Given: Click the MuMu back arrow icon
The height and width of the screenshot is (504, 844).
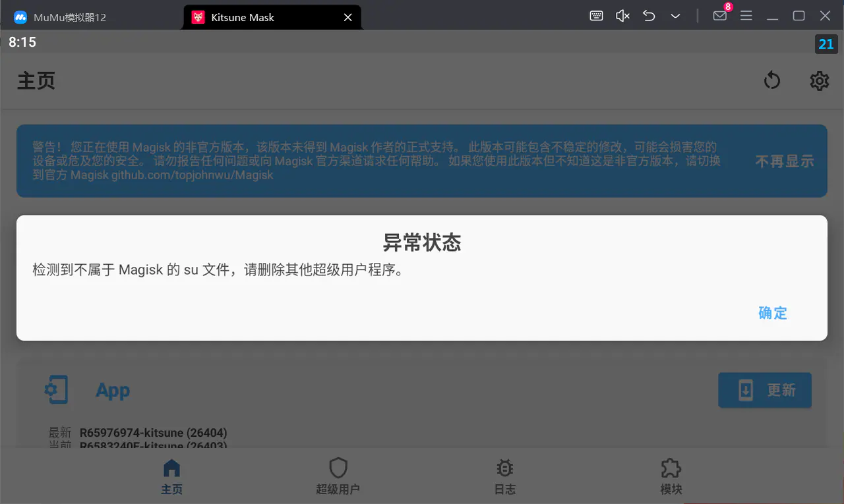Looking at the screenshot, I should (x=649, y=16).
